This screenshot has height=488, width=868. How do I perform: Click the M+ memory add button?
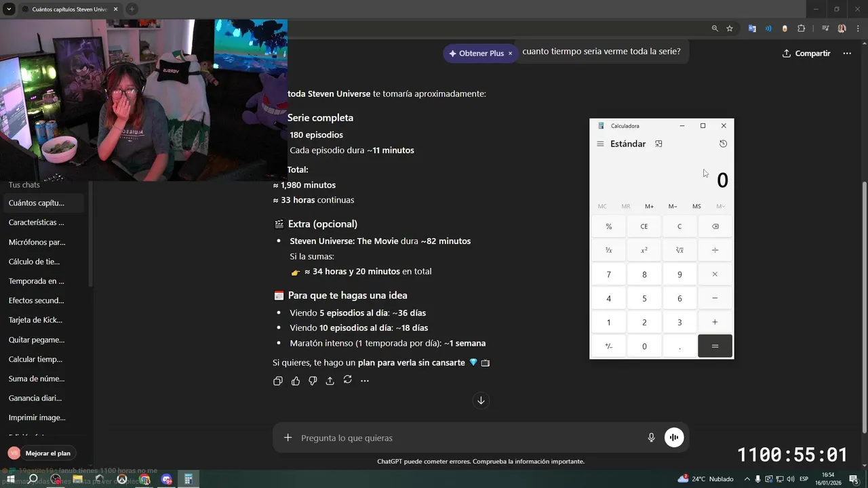click(649, 206)
